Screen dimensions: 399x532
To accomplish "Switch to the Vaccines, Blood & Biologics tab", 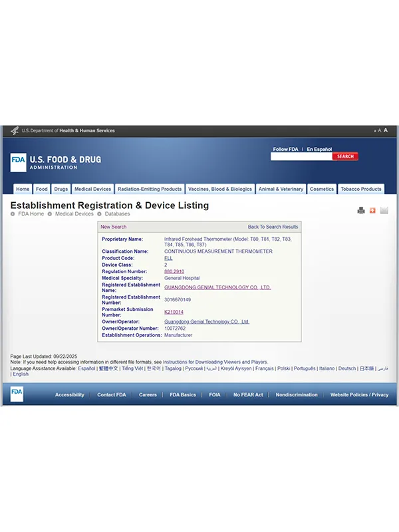I will [220, 189].
